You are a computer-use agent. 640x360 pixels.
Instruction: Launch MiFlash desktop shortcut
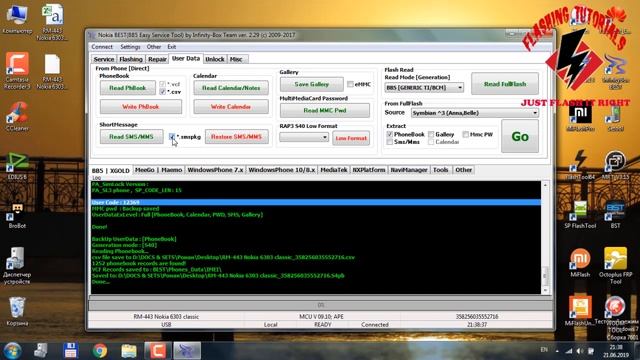[580, 262]
